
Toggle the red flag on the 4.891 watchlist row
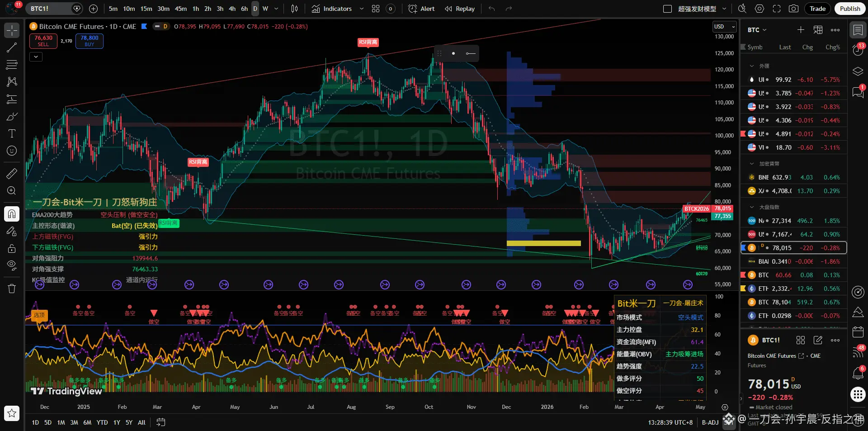(743, 134)
